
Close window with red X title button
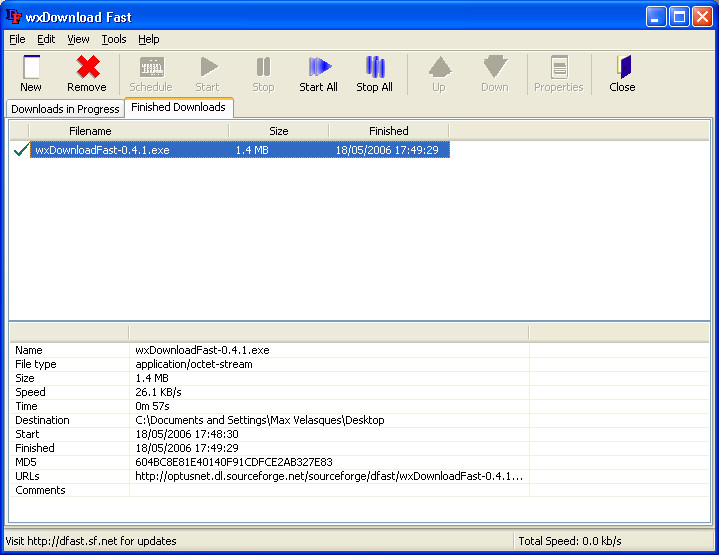(x=702, y=17)
